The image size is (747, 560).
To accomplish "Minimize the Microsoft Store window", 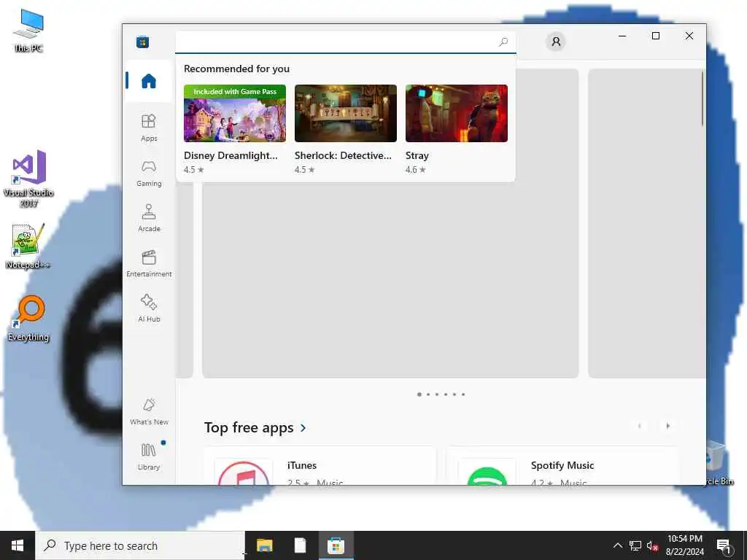I will tap(622, 36).
